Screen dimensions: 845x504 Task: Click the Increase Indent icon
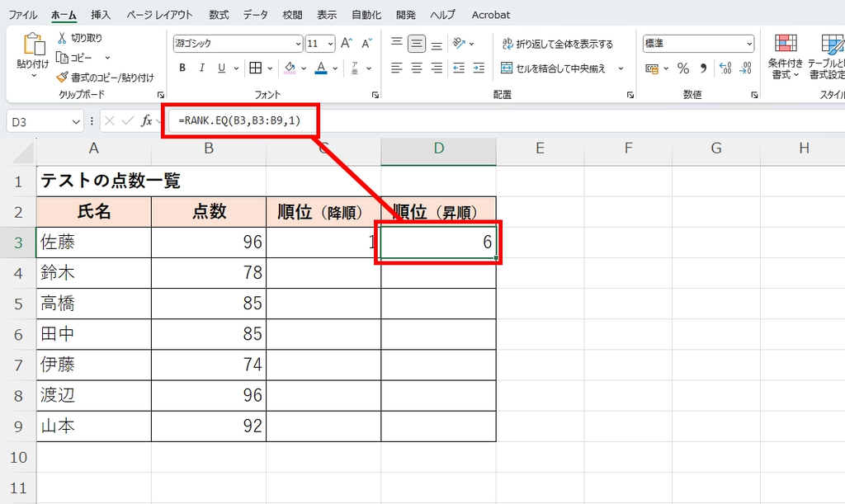coord(479,68)
